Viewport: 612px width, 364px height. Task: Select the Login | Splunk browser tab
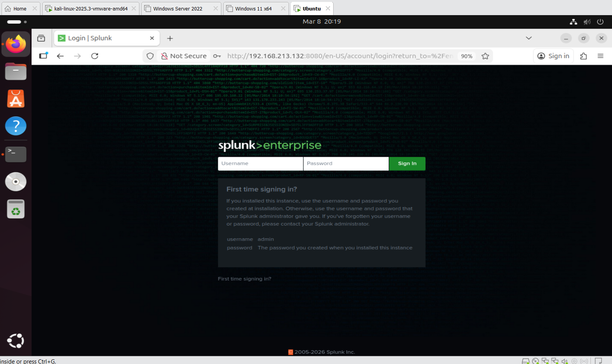pos(107,38)
